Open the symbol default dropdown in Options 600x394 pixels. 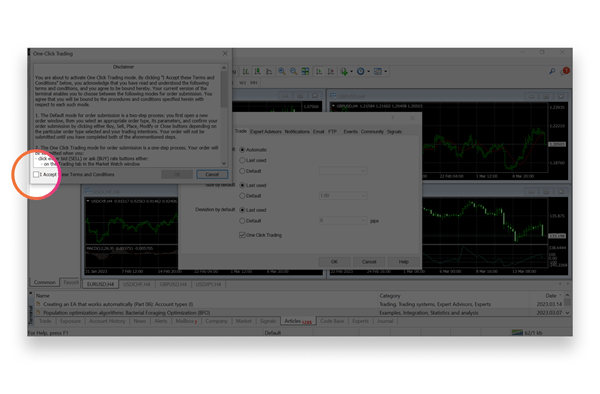(x=343, y=171)
